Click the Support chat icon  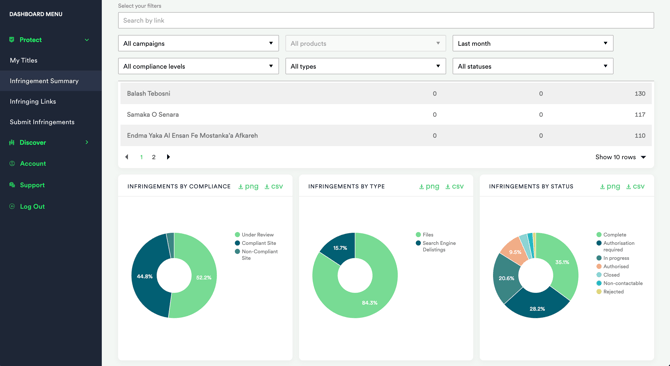12,185
